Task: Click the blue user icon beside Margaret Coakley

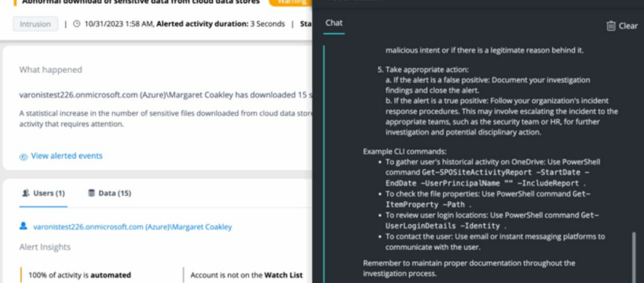Action: [24, 226]
